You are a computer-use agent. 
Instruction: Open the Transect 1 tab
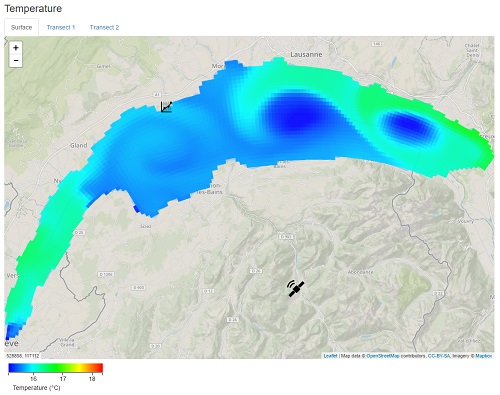click(x=61, y=27)
